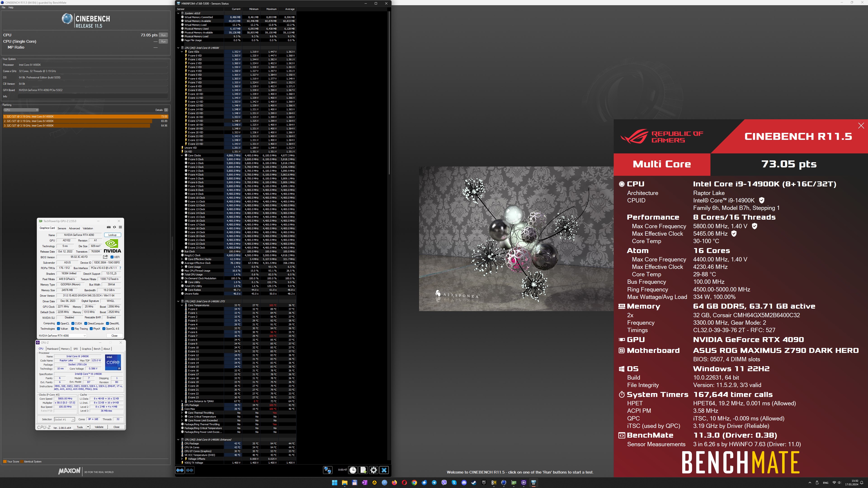Click GPU-Z BIOS export share icon
The width and height of the screenshot is (868, 488).
click(x=106, y=257)
